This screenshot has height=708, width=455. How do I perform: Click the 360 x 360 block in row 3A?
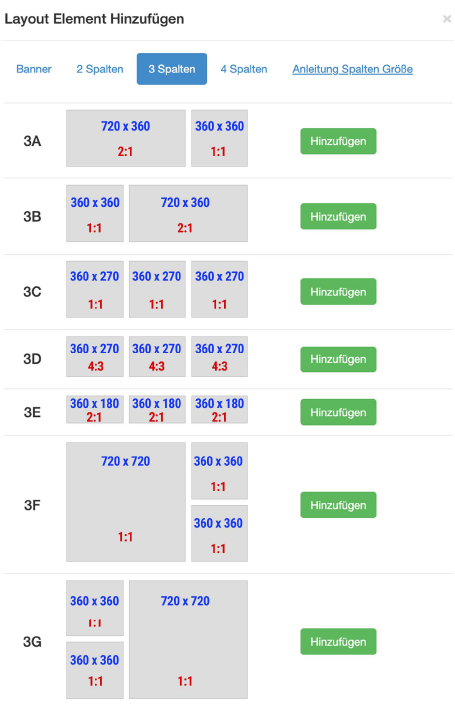[219, 139]
